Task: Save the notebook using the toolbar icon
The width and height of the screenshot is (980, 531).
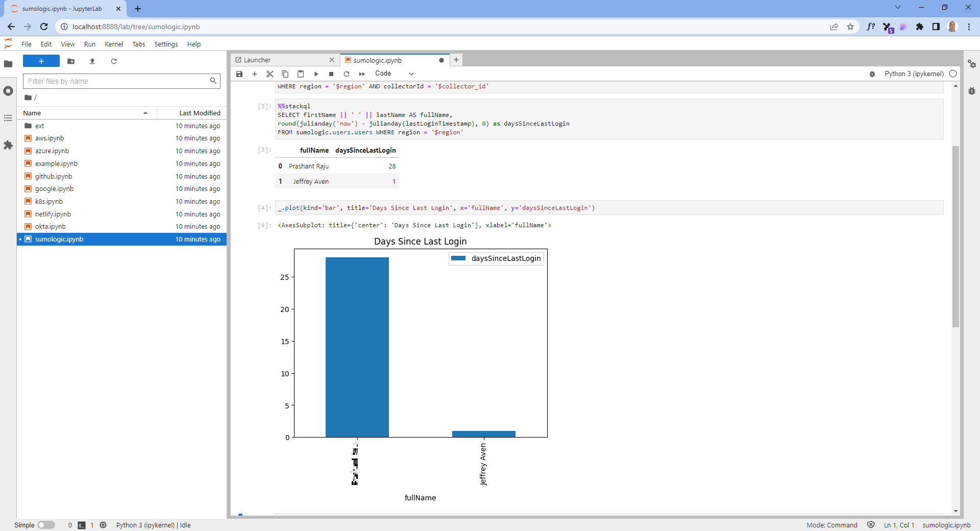Action: pos(239,74)
